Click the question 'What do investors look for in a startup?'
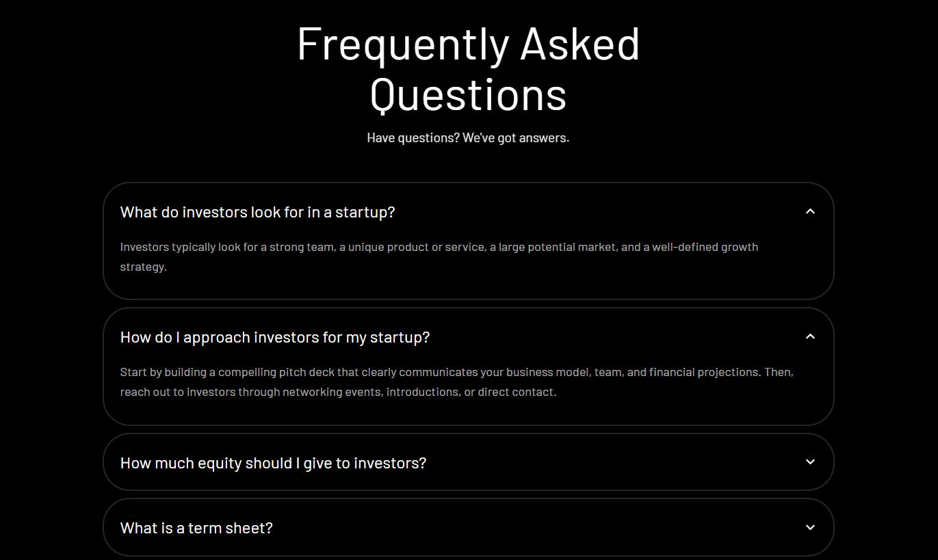Screen dimensions: 938x560 coord(257,212)
